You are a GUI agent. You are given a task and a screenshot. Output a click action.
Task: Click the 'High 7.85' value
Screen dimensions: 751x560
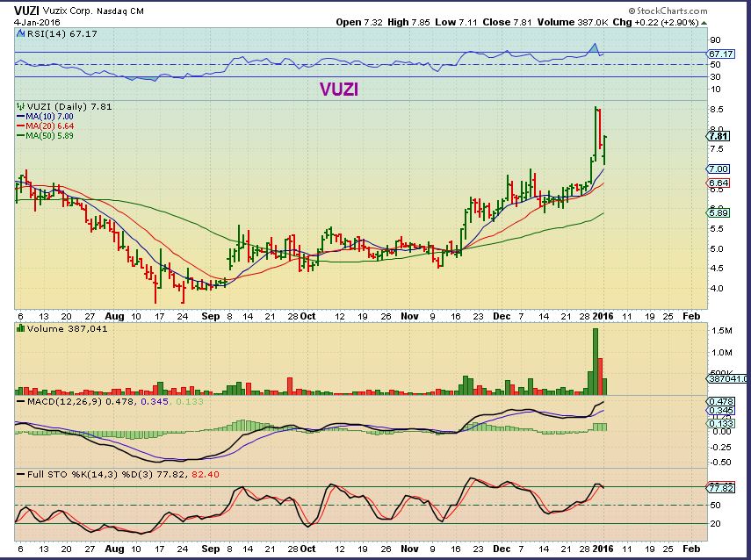pyautogui.click(x=408, y=22)
